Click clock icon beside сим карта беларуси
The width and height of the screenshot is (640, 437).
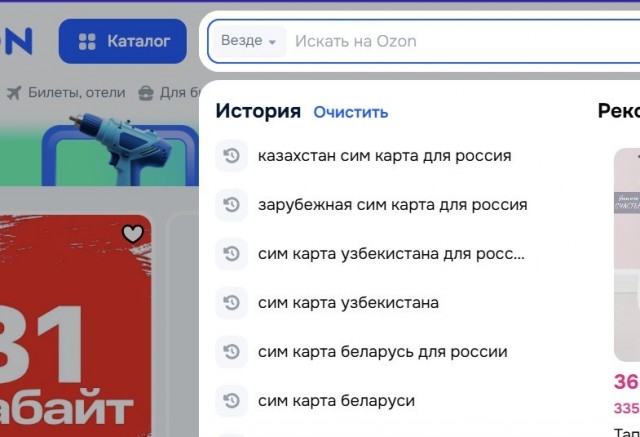pos(231,401)
